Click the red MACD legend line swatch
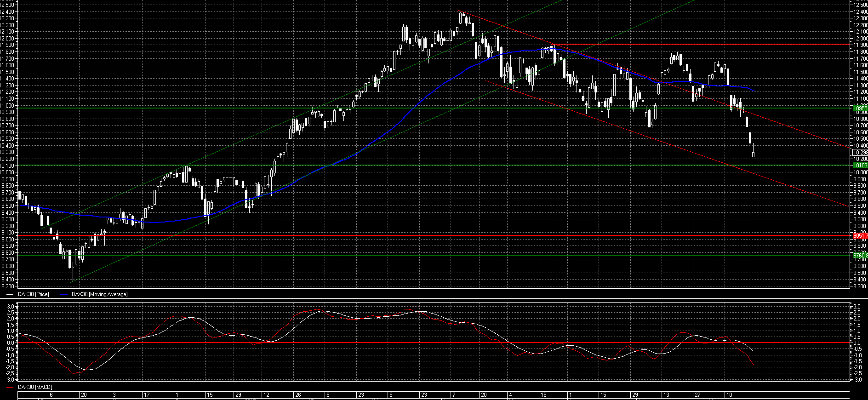Image resolution: width=868 pixels, height=400 pixels. point(10,387)
